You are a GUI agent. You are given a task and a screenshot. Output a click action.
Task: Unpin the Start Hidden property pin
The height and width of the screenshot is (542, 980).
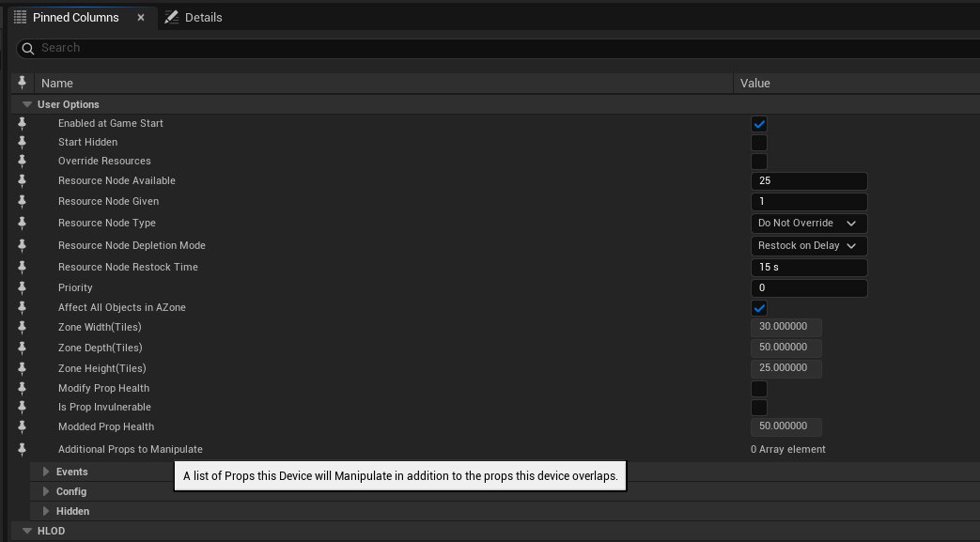click(x=22, y=142)
